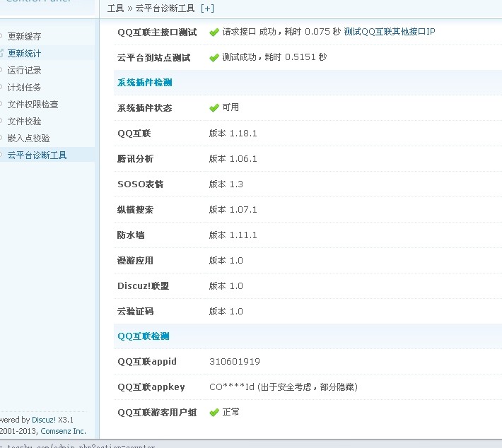Open 运行记录 from the left menu
The height and width of the screenshot is (448, 502).
(24, 71)
